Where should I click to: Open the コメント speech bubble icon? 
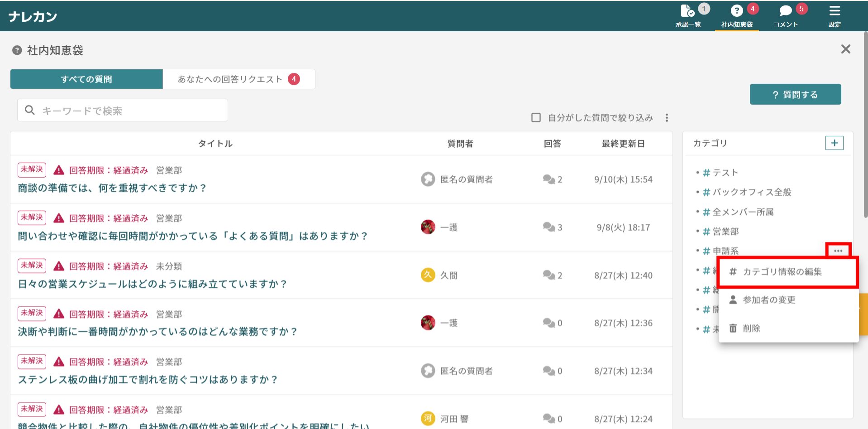[786, 15]
